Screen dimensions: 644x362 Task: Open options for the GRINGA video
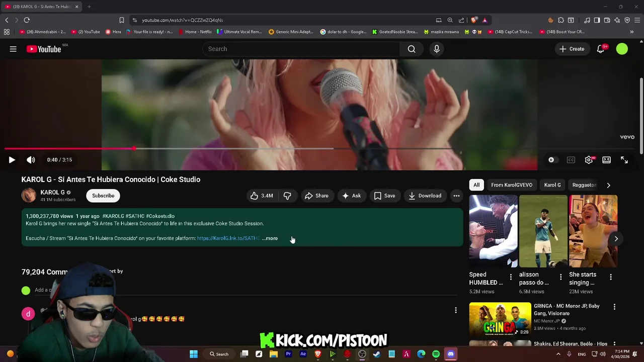click(614, 306)
